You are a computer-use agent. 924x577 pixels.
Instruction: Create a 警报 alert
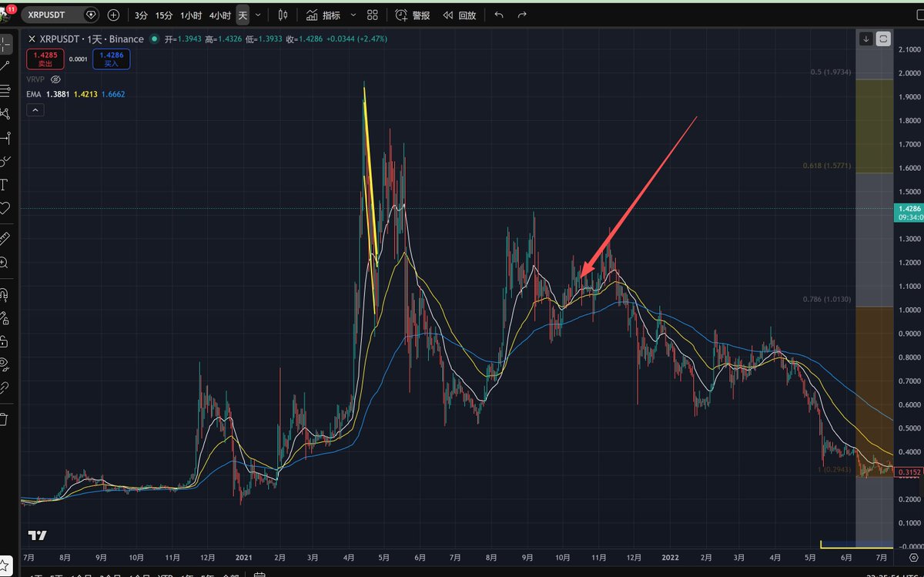413,15
